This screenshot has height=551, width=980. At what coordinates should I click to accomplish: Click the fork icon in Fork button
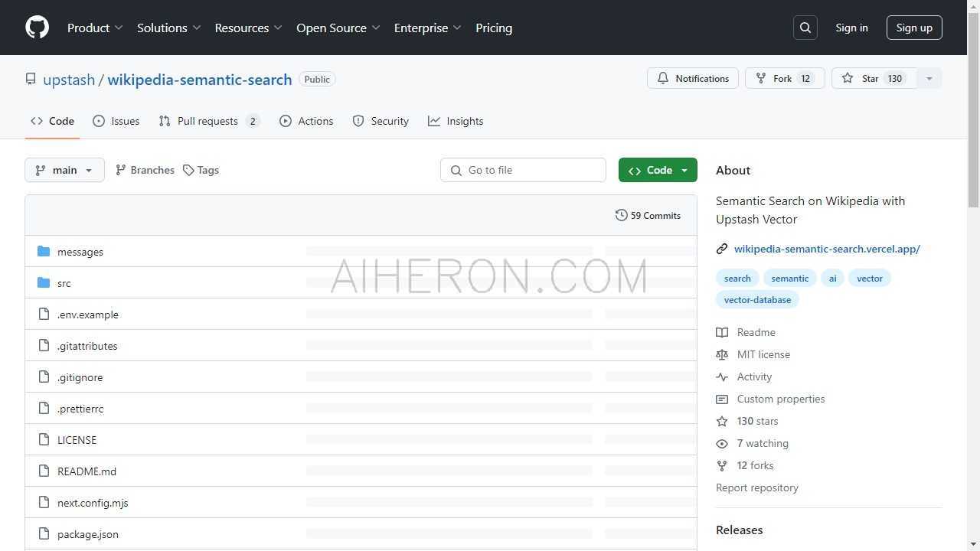coord(761,78)
